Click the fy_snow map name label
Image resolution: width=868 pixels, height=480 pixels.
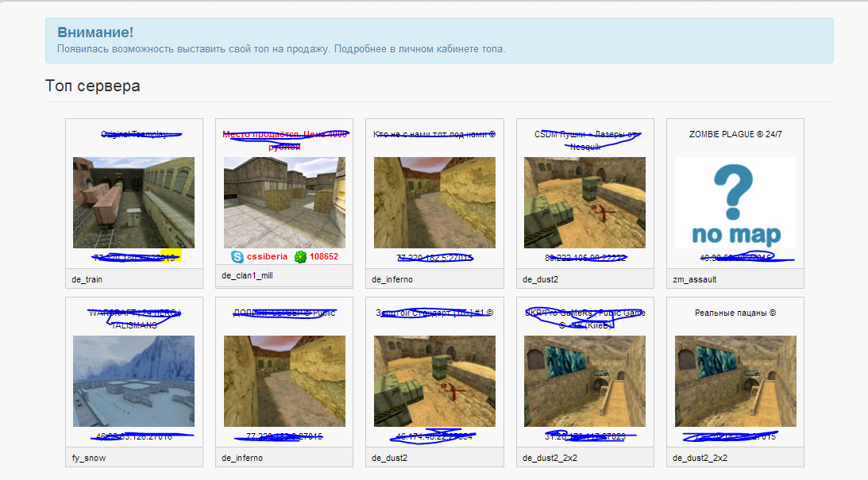(x=89, y=458)
